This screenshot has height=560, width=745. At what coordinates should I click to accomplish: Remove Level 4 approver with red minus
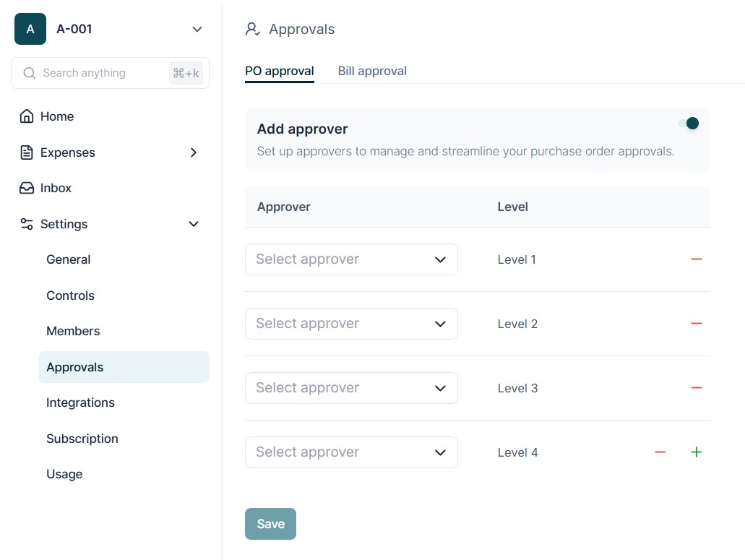pos(660,452)
